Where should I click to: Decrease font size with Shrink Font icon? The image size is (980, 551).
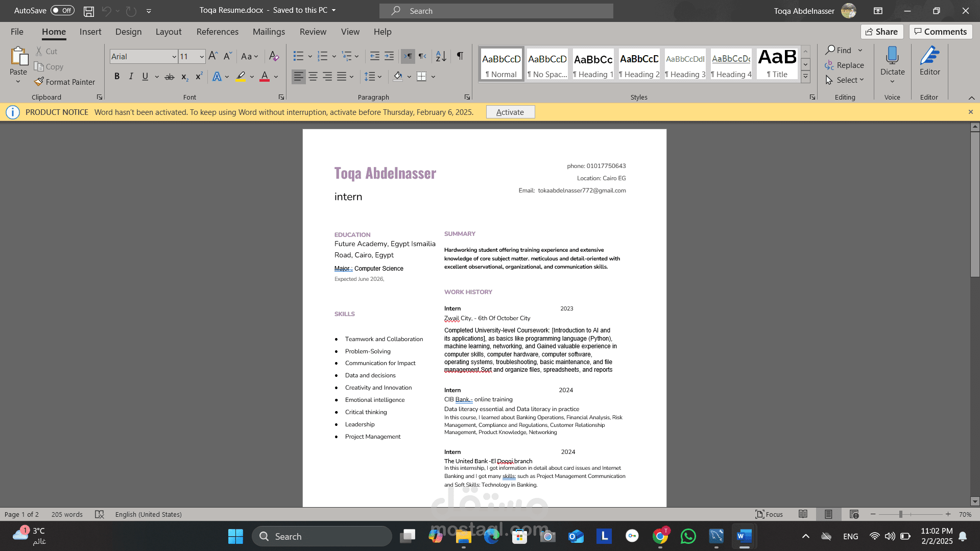pyautogui.click(x=228, y=56)
